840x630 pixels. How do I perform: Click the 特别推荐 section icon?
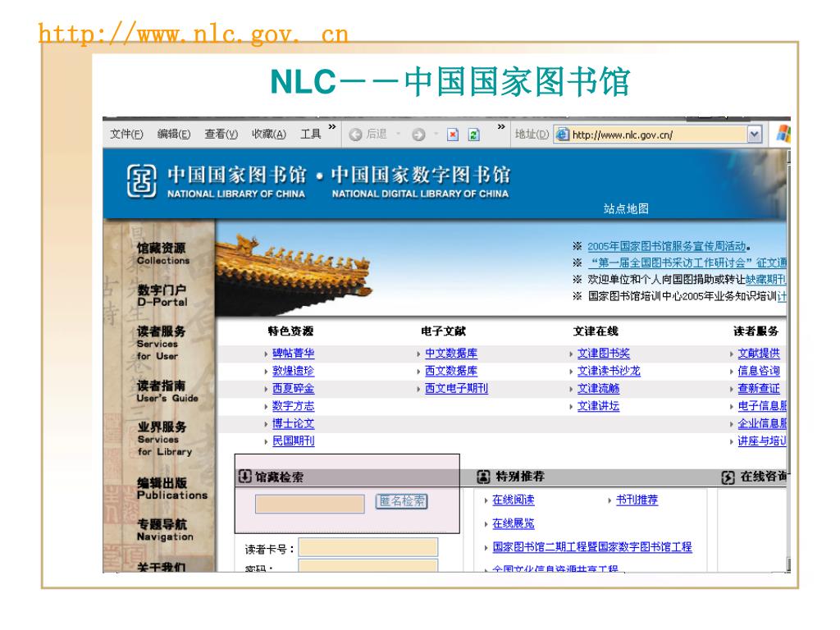pos(483,477)
